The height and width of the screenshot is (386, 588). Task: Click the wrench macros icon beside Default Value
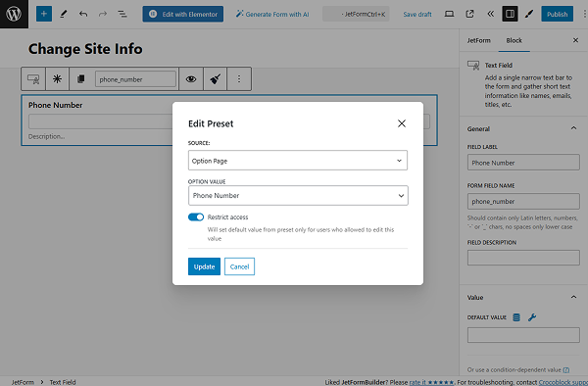click(x=532, y=317)
